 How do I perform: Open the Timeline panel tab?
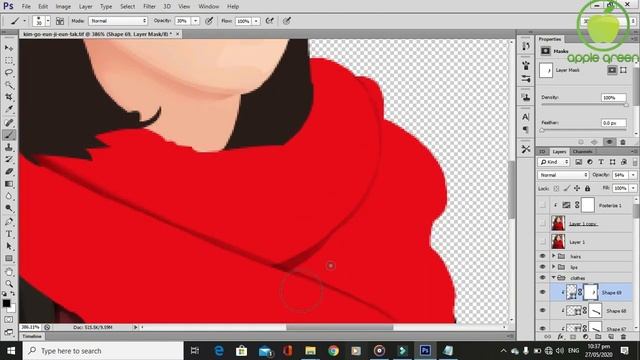32,336
